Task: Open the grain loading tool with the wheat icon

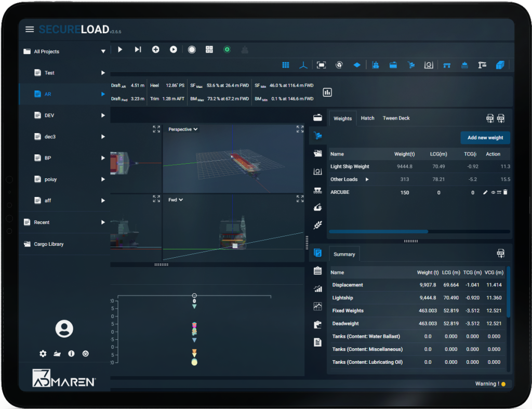Action: pyautogui.click(x=317, y=225)
